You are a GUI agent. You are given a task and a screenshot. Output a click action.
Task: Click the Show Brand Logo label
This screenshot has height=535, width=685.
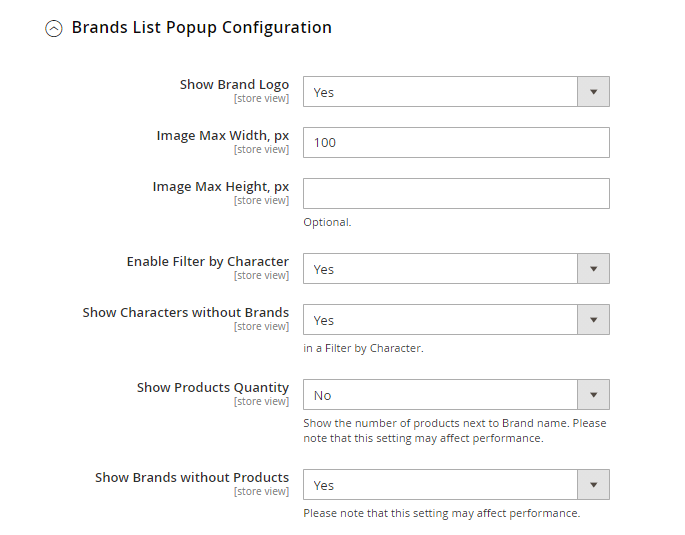pyautogui.click(x=234, y=85)
